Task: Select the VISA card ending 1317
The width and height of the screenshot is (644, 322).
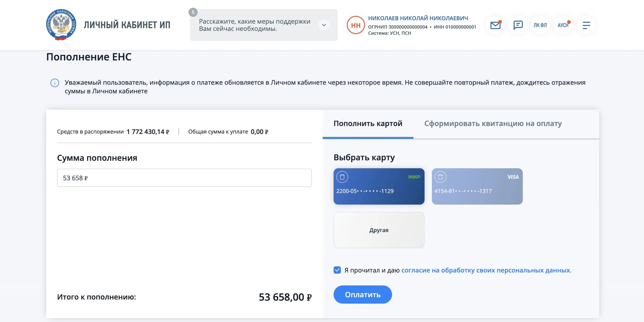Action: (477, 191)
